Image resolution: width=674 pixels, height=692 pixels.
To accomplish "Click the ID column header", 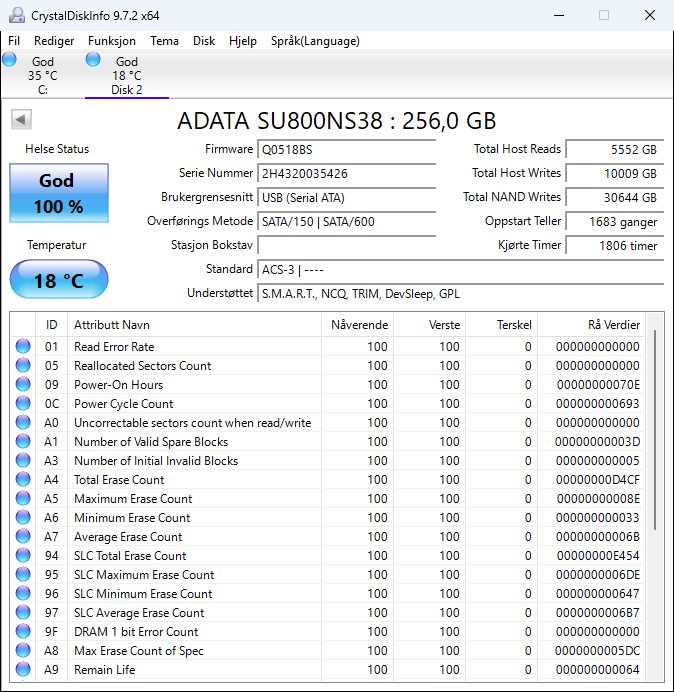I will [52, 325].
